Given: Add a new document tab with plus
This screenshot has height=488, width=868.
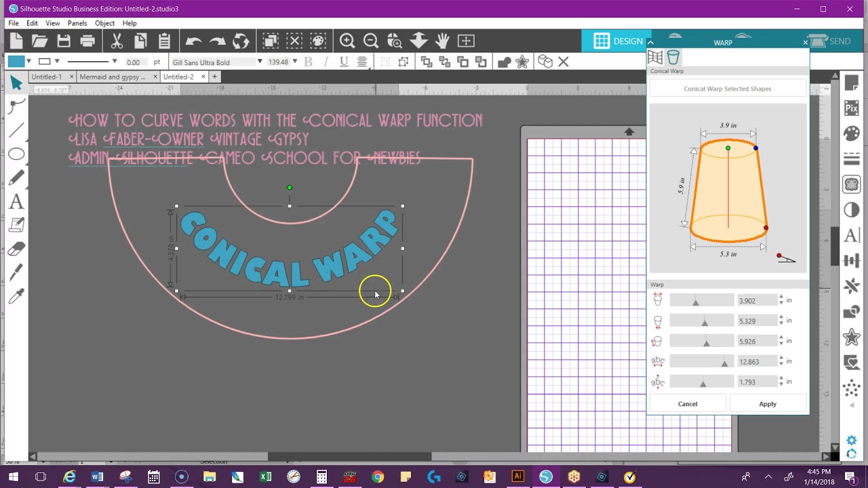Looking at the screenshot, I should pyautogui.click(x=214, y=77).
